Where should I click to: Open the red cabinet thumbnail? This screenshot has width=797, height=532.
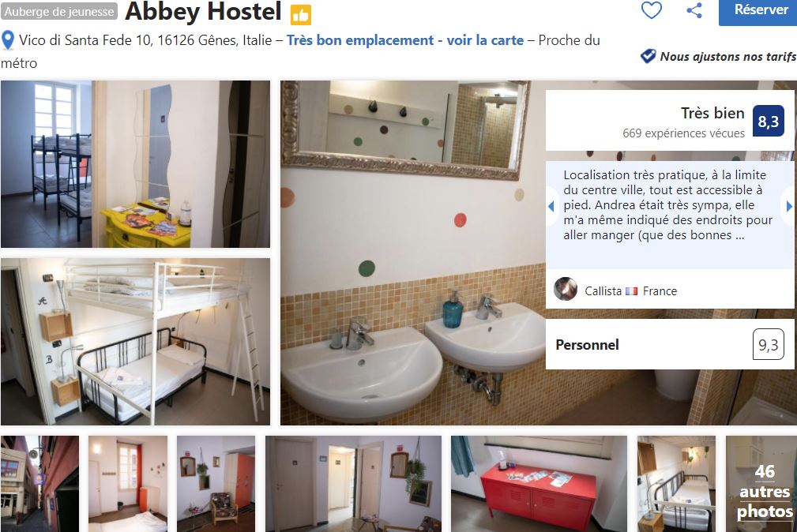pos(539,484)
